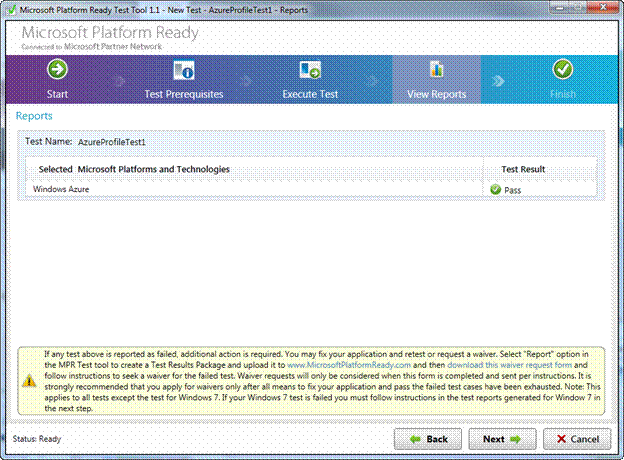Click the yellow warning triangle icon
This screenshot has width=624, height=460.
29,381
